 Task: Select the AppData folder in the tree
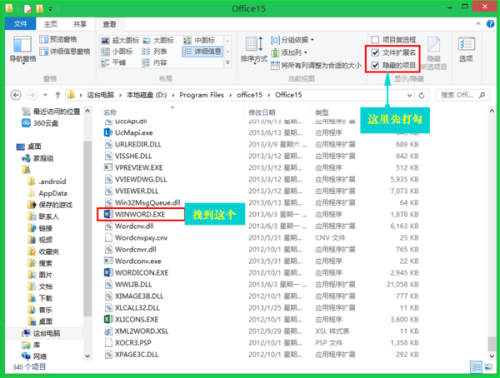tap(53, 193)
